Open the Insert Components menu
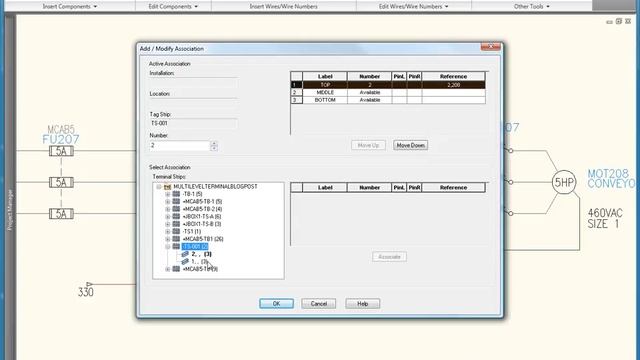Viewport: 640px width, 360px height. pos(70,6)
